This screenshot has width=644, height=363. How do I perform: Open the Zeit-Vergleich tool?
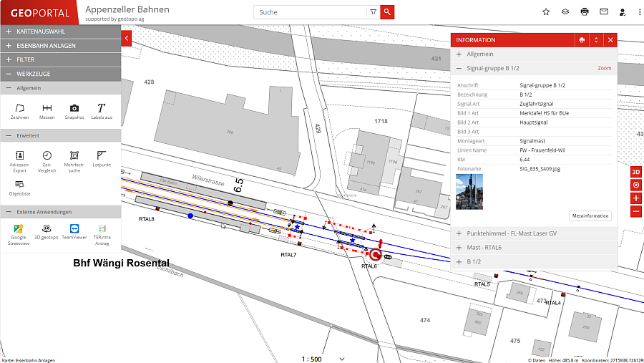pyautogui.click(x=47, y=162)
